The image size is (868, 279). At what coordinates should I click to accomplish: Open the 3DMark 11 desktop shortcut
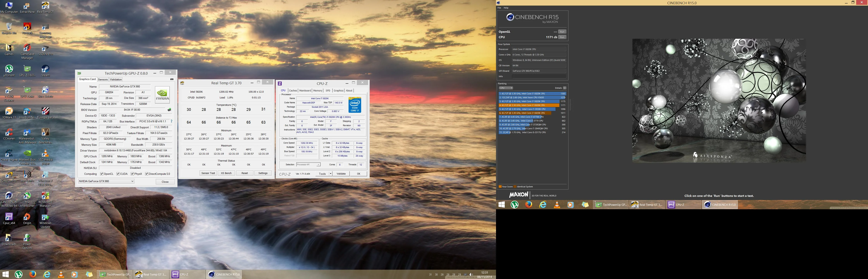point(9,113)
